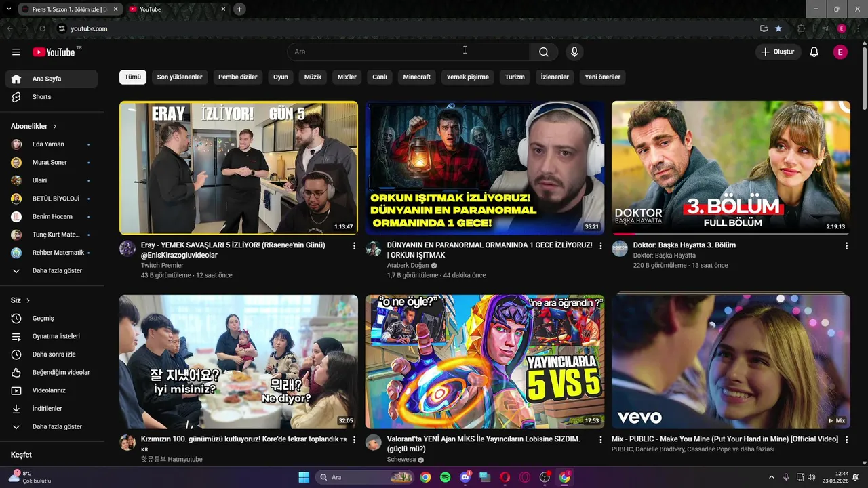Open Rehber Matematik subscription channel
The height and width of the screenshot is (488, 868).
pyautogui.click(x=52, y=253)
